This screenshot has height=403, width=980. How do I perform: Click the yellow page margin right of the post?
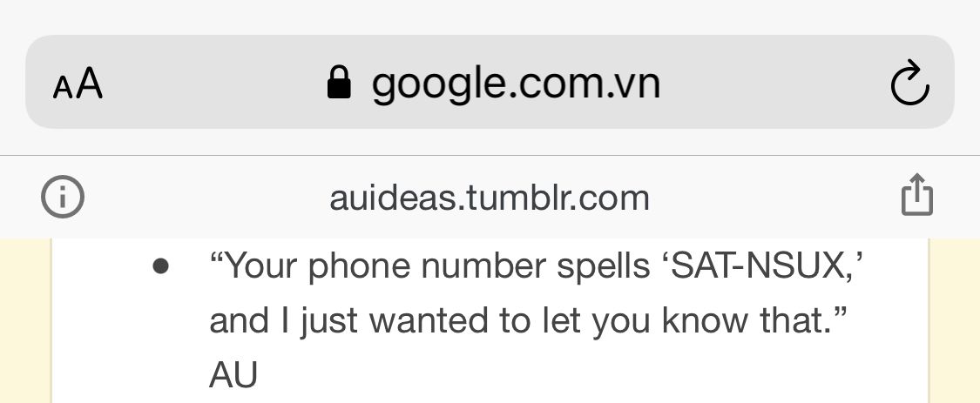955,320
